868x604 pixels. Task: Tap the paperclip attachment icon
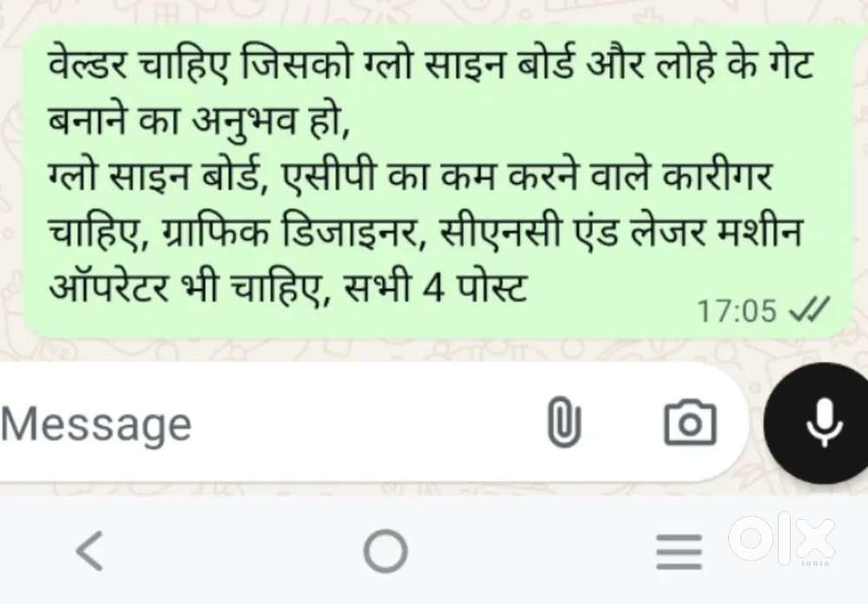(563, 423)
